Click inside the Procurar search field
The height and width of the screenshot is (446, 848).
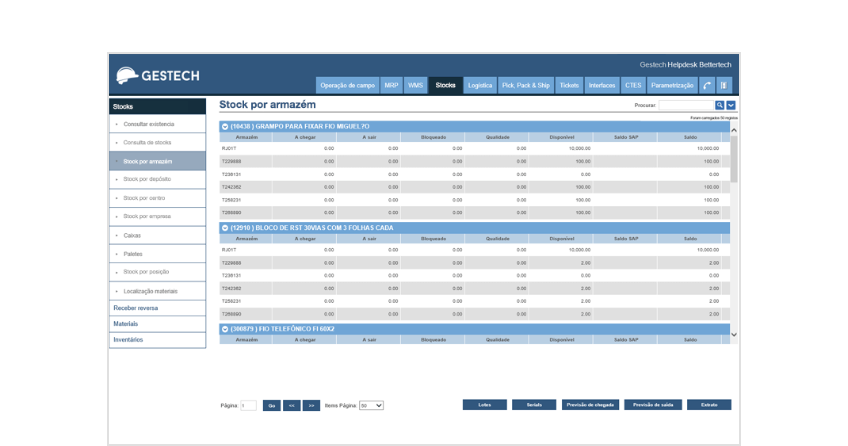686,105
